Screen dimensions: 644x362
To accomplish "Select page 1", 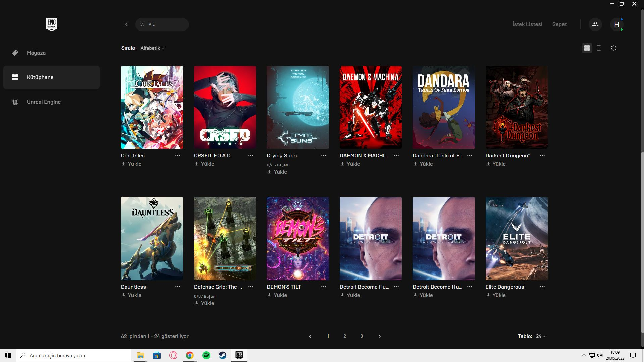I will [x=328, y=336].
